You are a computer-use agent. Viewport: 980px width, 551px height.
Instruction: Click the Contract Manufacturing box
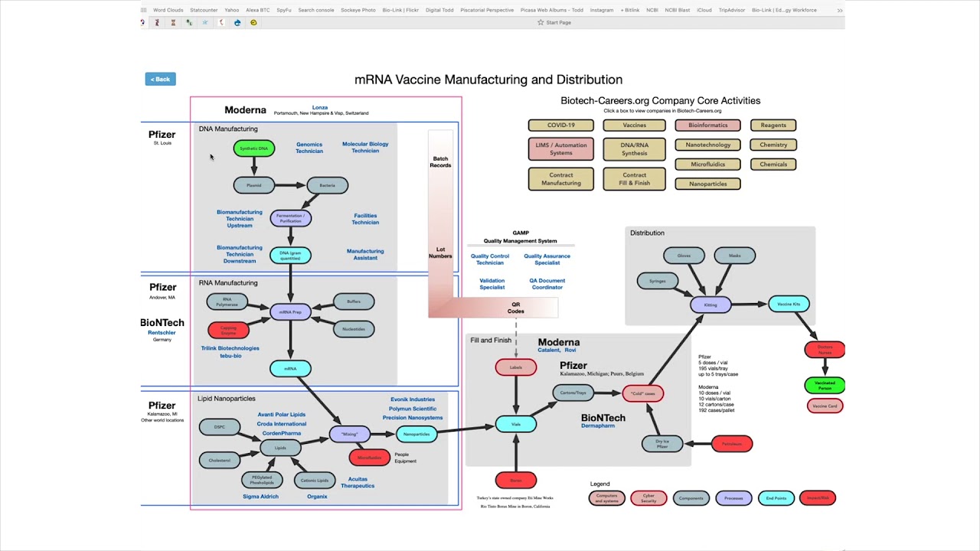click(x=560, y=179)
